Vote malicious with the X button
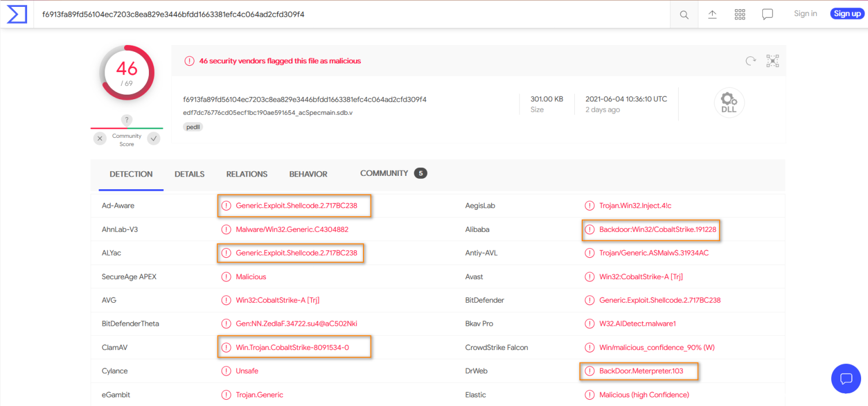The image size is (868, 406). [x=100, y=138]
